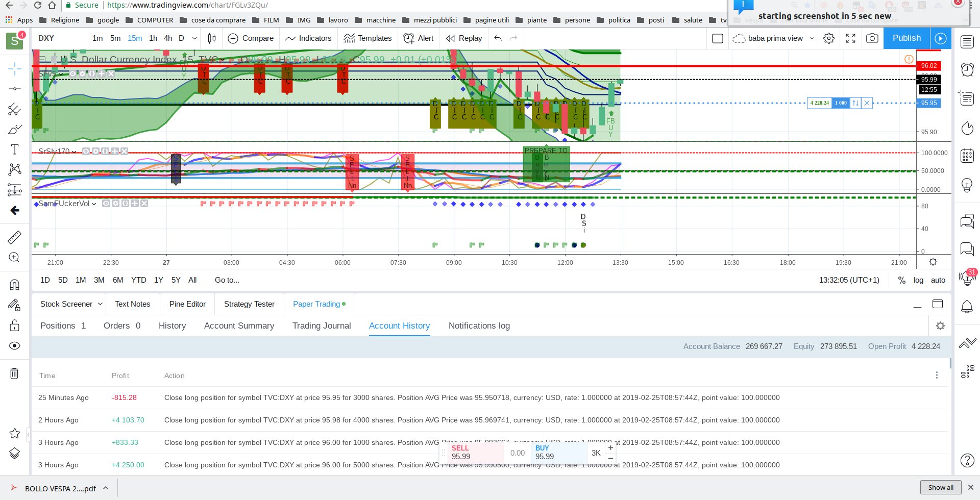Enter fullscreen mode
Viewport: 980px width, 500px height.
(851, 38)
